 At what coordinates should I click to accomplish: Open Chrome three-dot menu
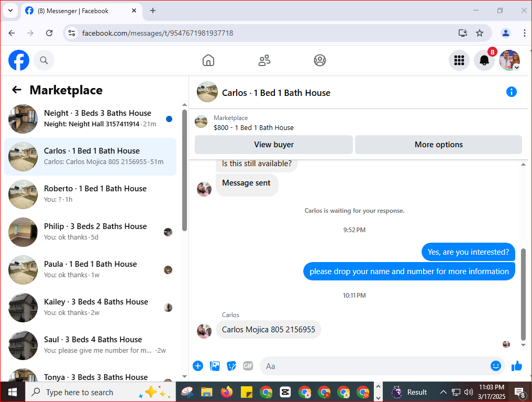click(524, 33)
